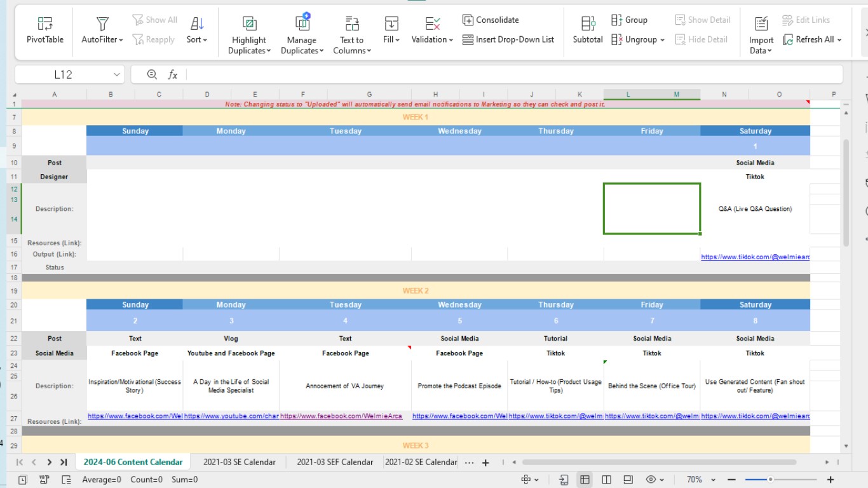The height and width of the screenshot is (488, 868).
Task: Open TikTok link in Saturday Week 1
Action: coord(756,257)
